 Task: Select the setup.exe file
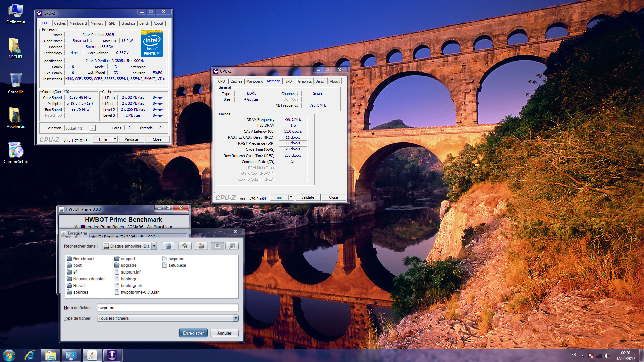click(174, 265)
